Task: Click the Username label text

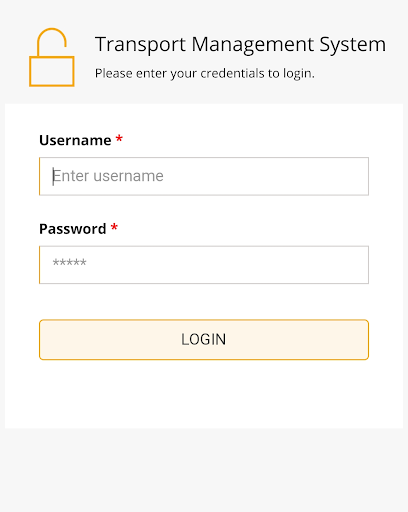Action: [x=75, y=140]
